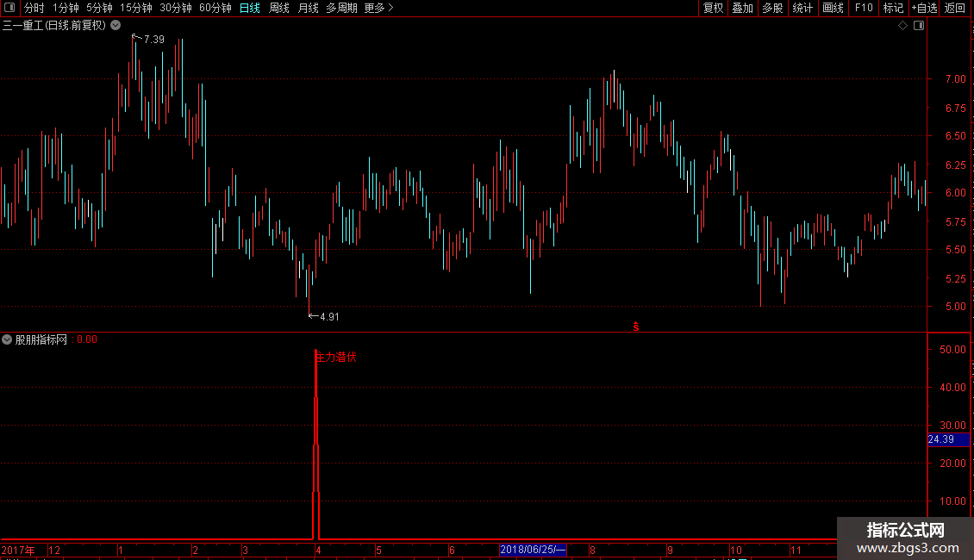Click the 50.00 indicator axis label

coord(952,350)
